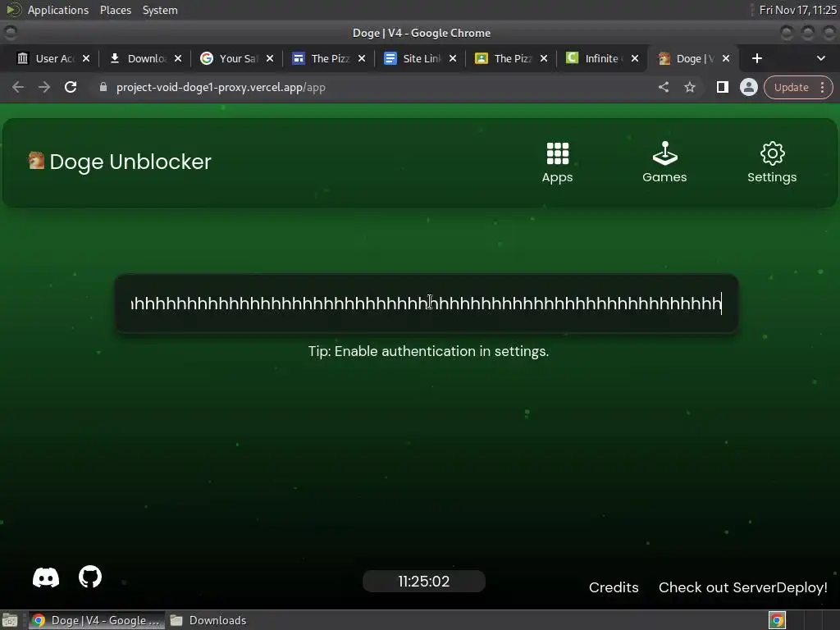
Task: Click the date and time in panel
Action: [797, 10]
